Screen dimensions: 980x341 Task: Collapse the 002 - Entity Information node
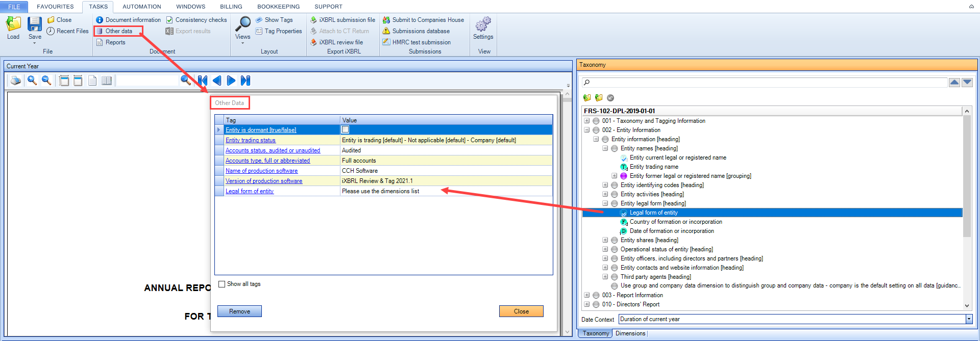coord(587,130)
